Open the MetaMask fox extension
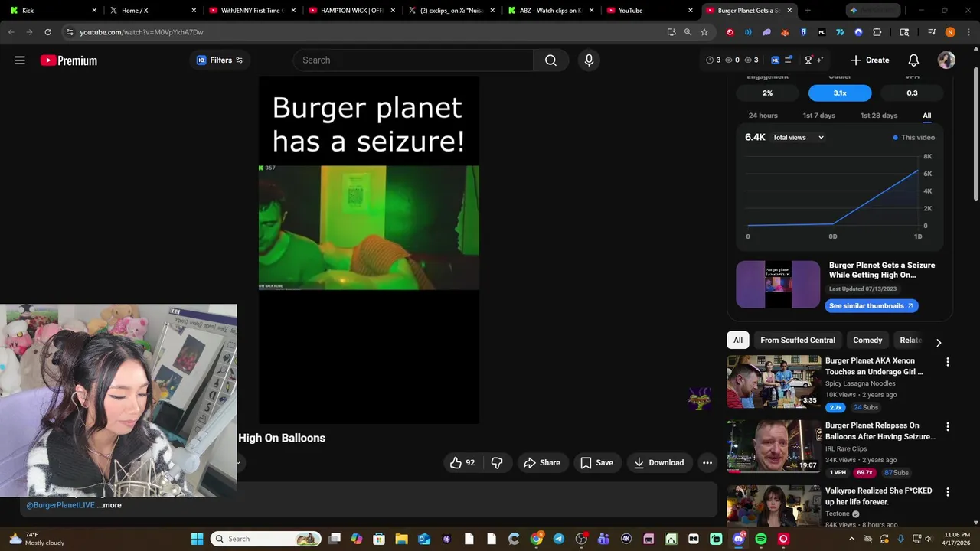980x551 pixels. coord(785,32)
